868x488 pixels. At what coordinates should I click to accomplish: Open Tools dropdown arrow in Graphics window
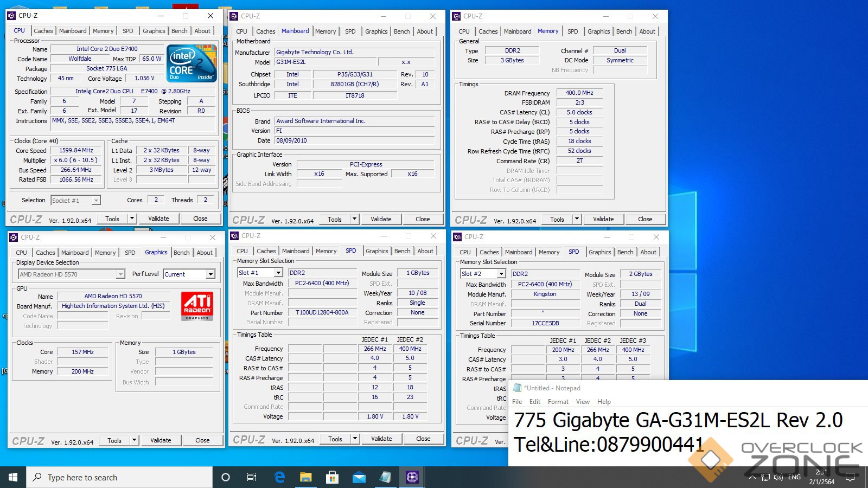pyautogui.click(x=134, y=440)
